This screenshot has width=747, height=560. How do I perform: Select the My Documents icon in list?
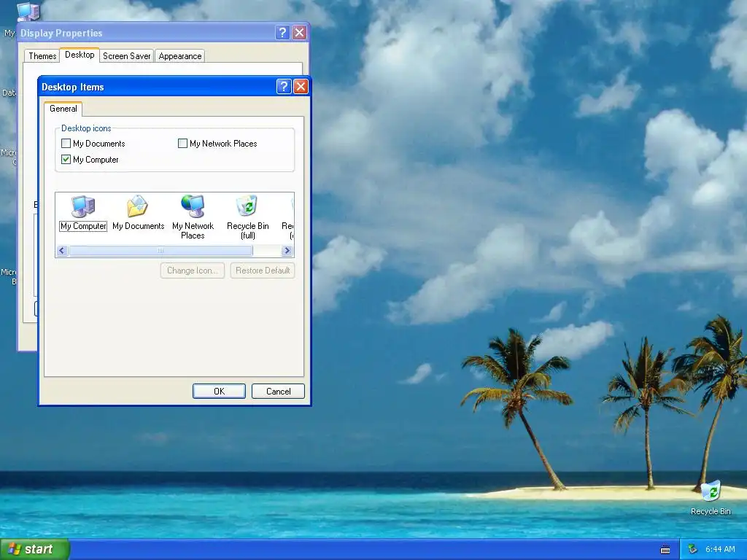coord(138,213)
